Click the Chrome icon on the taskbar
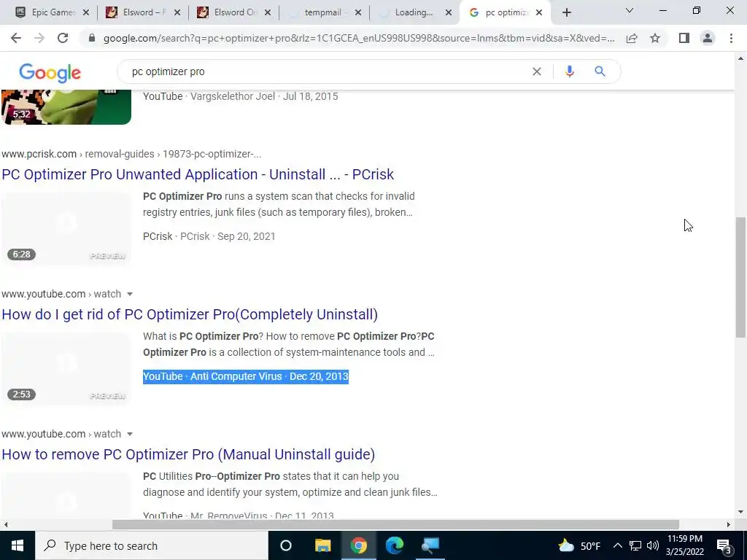Viewport: 747px width, 560px height. 358,545
